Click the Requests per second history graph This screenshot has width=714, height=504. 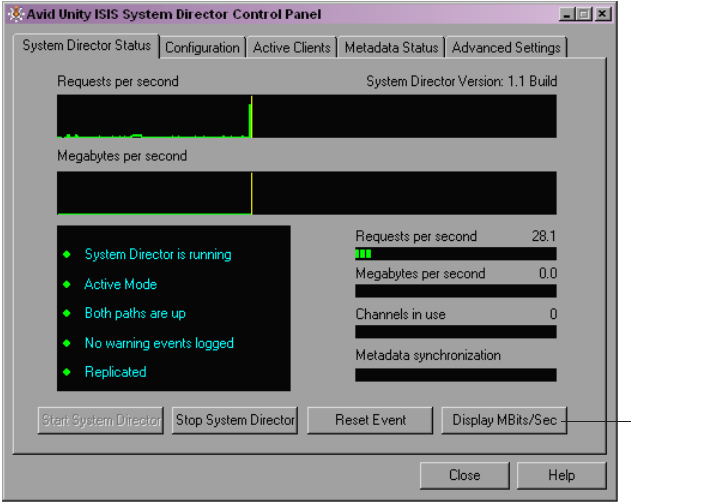click(x=306, y=116)
